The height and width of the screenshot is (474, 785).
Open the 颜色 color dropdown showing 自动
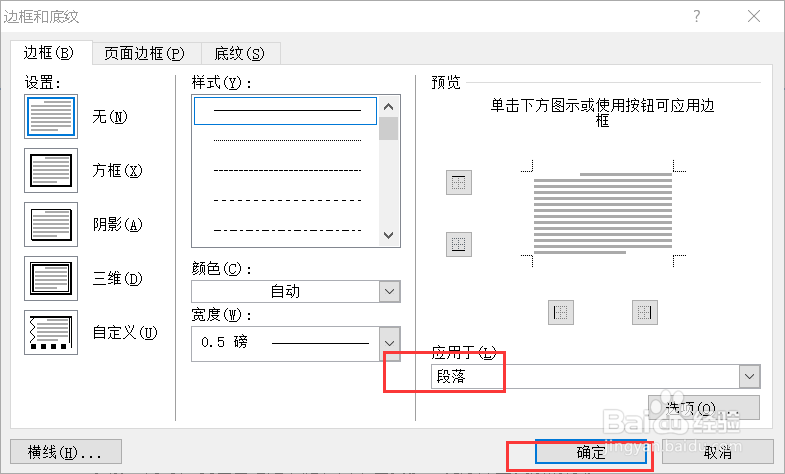click(296, 291)
